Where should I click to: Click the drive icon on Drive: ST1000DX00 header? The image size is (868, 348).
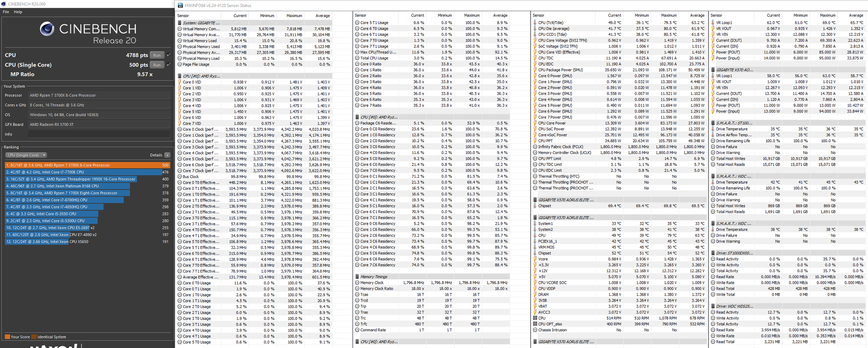[x=713, y=253]
